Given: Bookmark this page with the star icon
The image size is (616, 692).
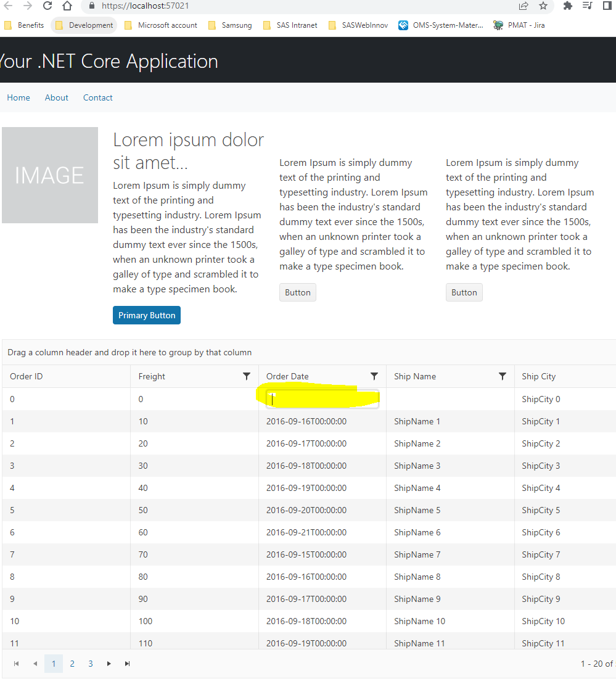Looking at the screenshot, I should [543, 6].
